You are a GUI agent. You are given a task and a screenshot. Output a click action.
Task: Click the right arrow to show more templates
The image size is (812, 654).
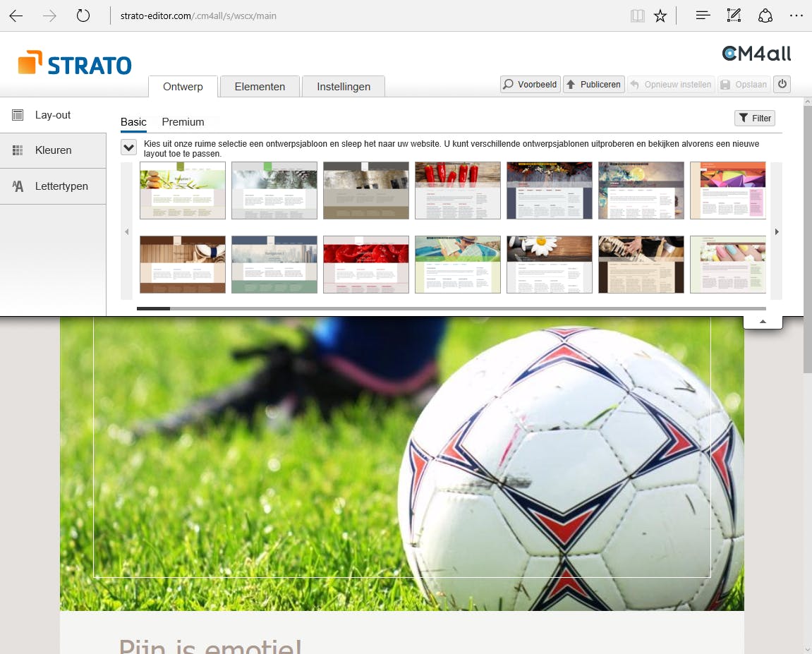click(x=776, y=231)
